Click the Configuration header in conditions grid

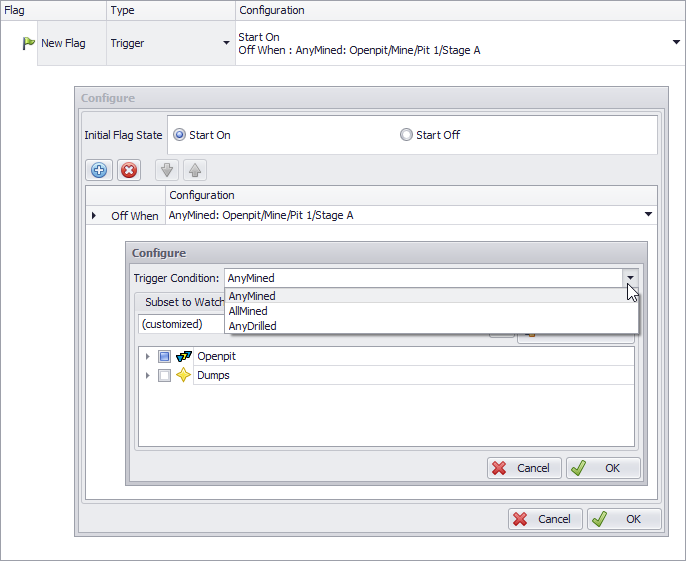point(411,195)
